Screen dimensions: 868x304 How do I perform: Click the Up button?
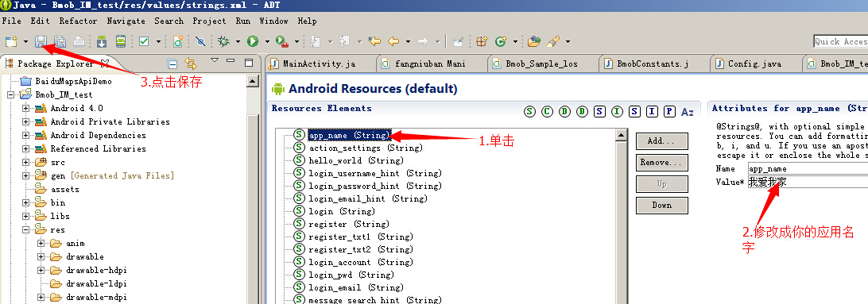661,184
